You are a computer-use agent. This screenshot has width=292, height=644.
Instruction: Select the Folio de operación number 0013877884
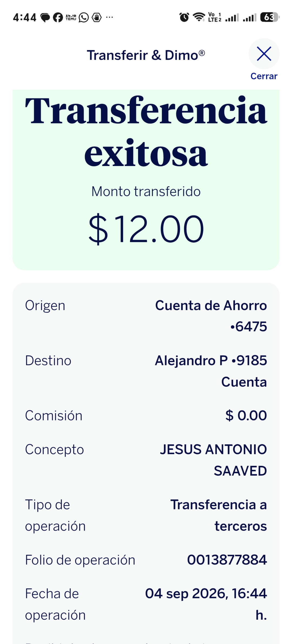[x=227, y=559]
